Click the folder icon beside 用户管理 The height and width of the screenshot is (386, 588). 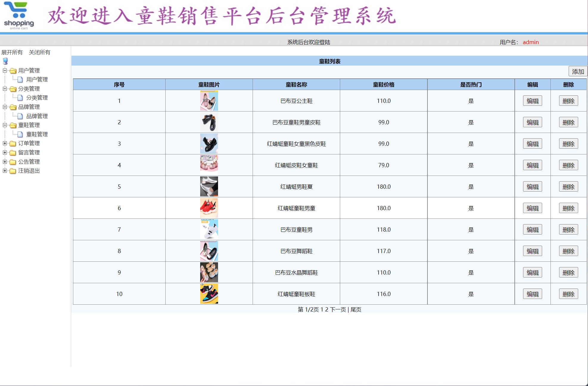tap(13, 71)
